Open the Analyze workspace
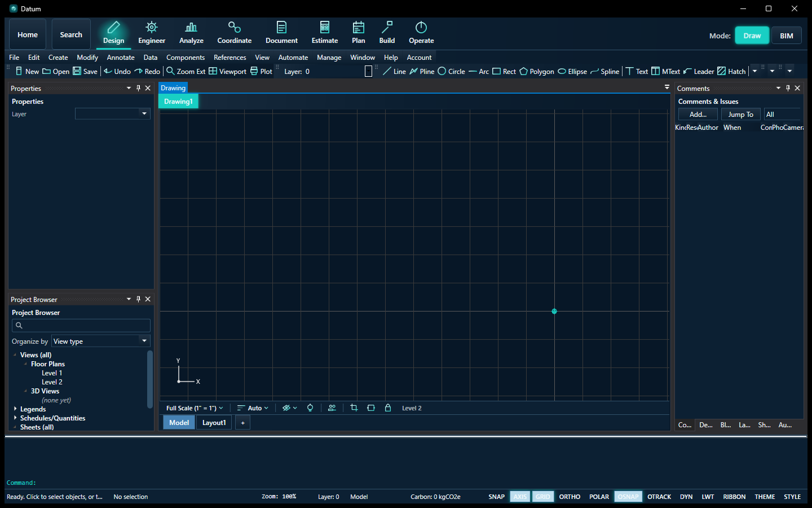This screenshot has width=812, height=508. 191,33
